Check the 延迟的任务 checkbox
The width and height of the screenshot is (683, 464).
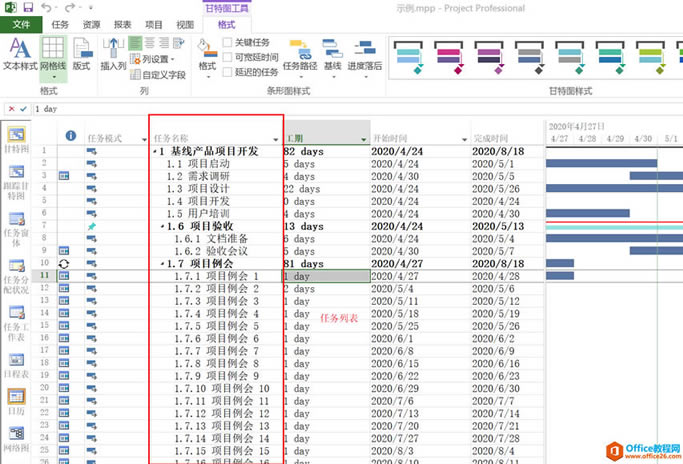(x=228, y=72)
